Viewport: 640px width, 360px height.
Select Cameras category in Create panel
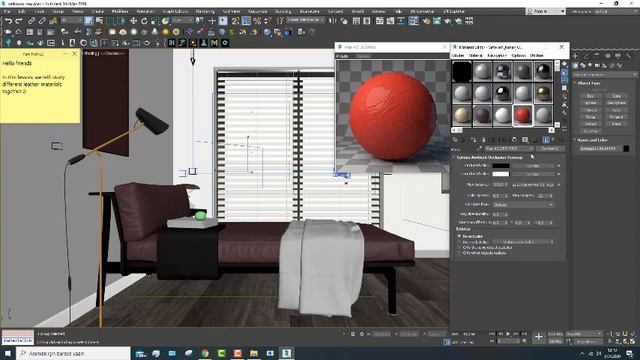[598, 65]
